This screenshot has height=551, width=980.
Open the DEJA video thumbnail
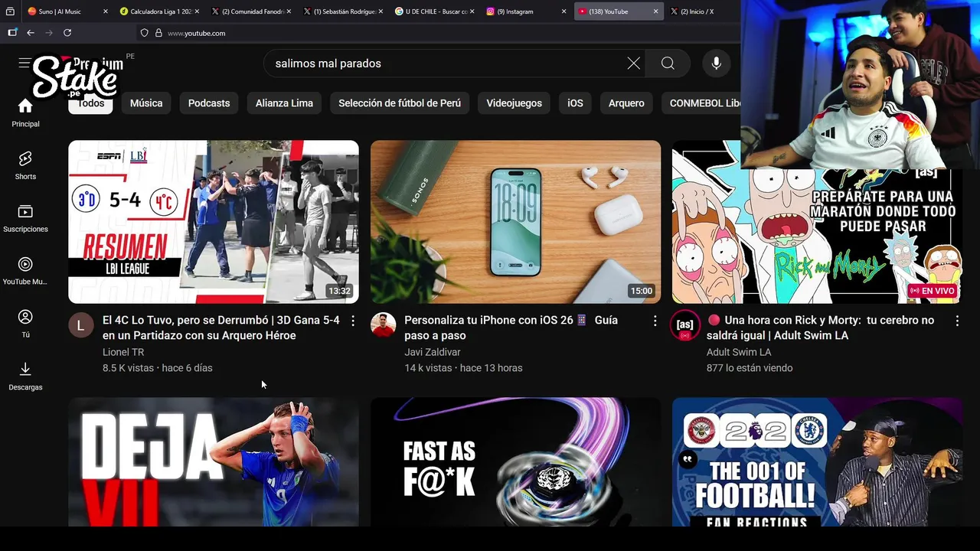pyautogui.click(x=214, y=461)
